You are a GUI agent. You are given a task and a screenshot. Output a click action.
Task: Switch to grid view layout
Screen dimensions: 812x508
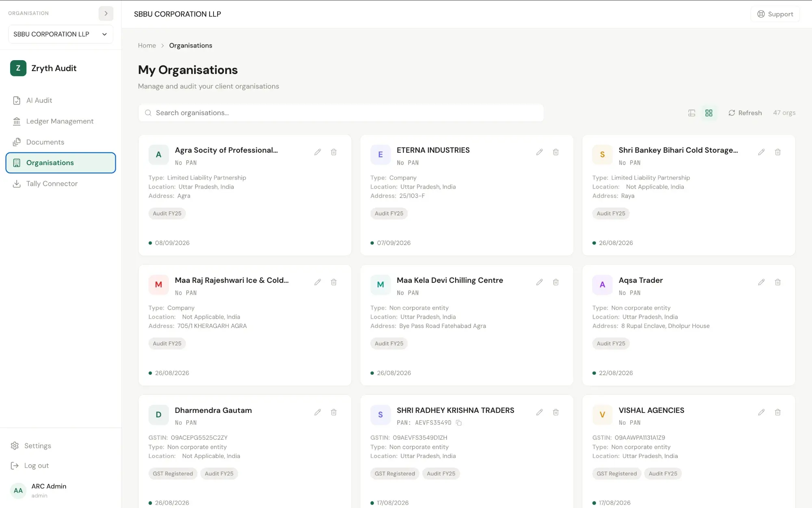point(709,113)
